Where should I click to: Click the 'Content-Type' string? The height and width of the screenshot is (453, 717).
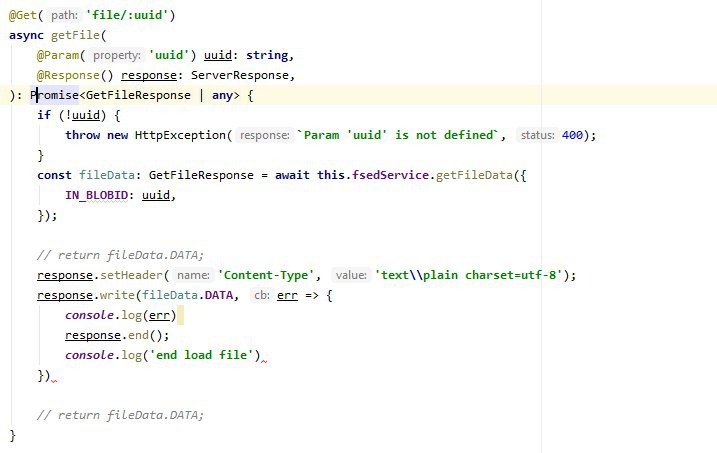[x=266, y=275]
